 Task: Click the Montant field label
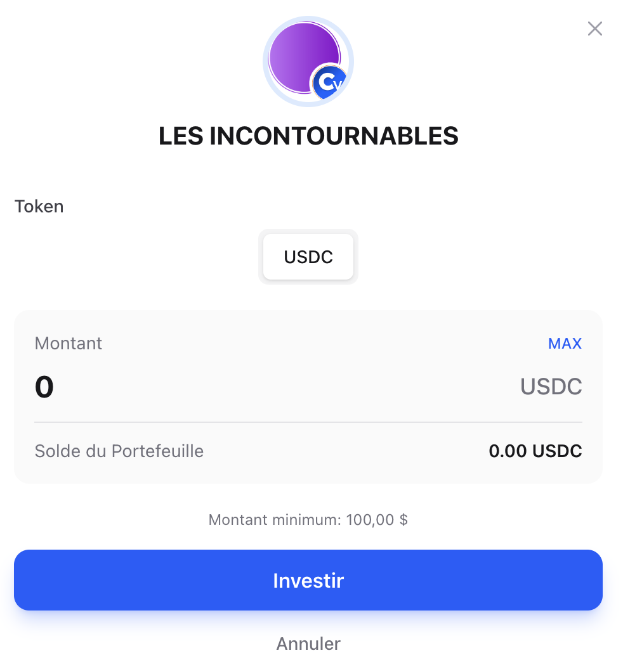pos(69,344)
